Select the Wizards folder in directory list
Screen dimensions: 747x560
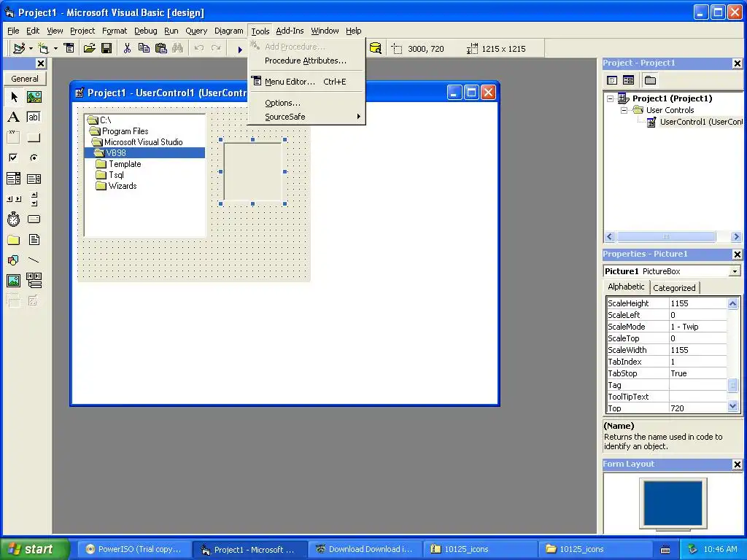(x=123, y=186)
